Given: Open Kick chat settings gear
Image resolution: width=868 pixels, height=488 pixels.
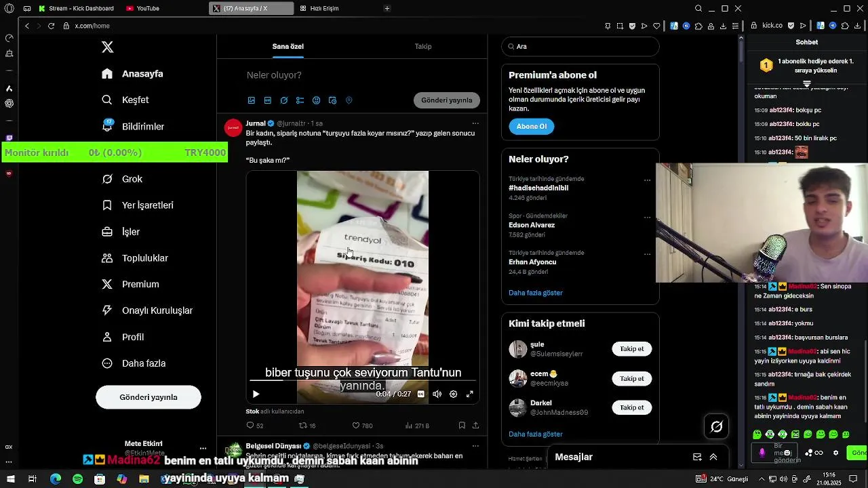Looking at the screenshot, I should tap(836, 453).
